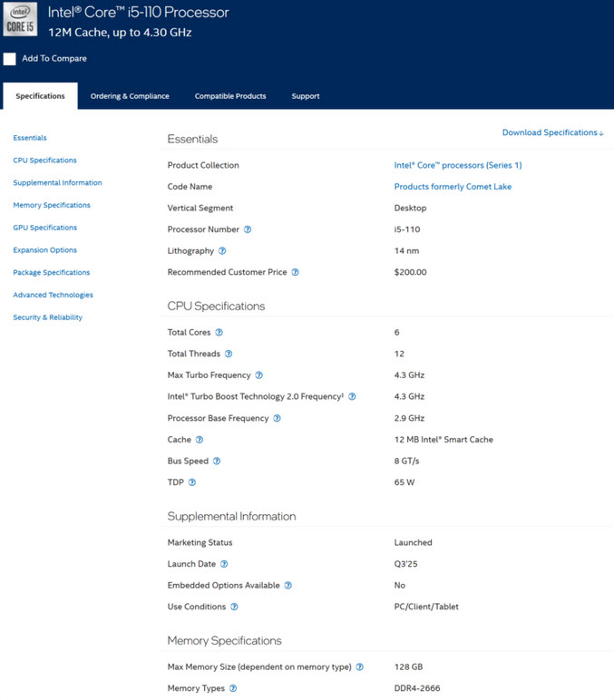Select the 2.9 GHz base frequency value
The width and height of the screenshot is (614, 700).
coord(409,418)
